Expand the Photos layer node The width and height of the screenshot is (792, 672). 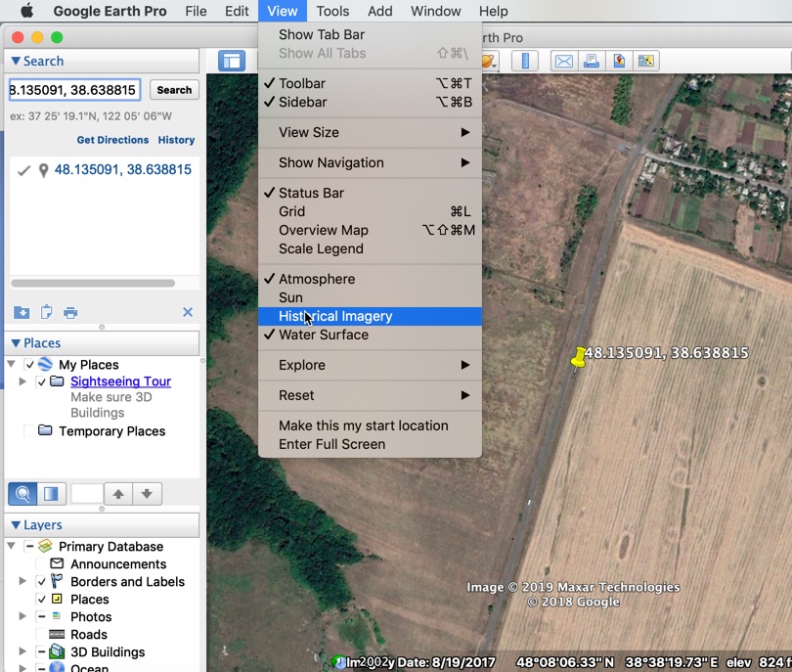(x=22, y=616)
